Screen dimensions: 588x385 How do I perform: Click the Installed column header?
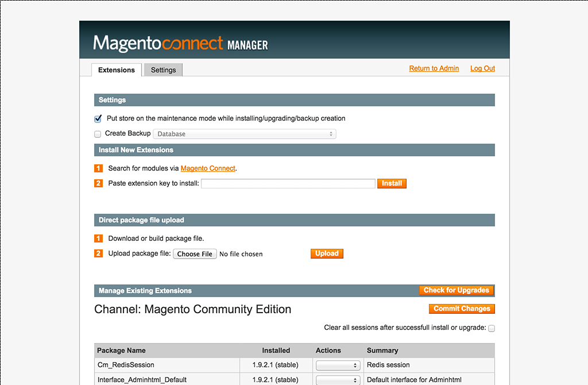click(x=276, y=351)
